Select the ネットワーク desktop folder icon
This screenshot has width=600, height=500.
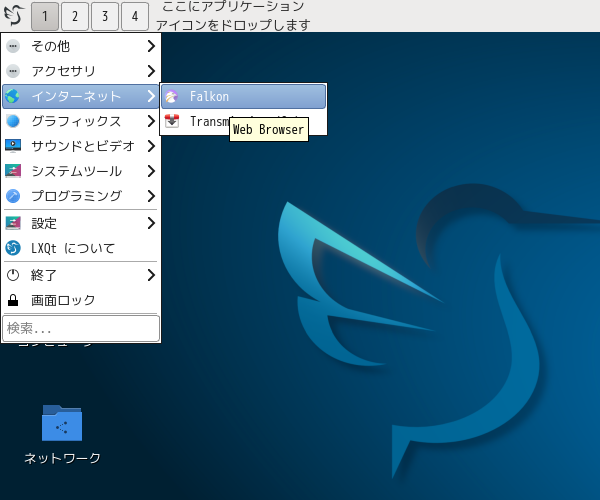[x=62, y=423]
